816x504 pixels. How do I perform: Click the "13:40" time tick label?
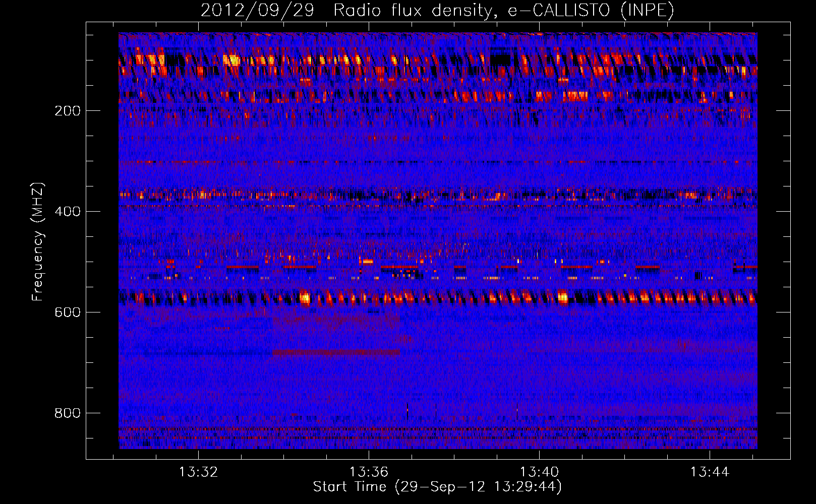(x=540, y=472)
